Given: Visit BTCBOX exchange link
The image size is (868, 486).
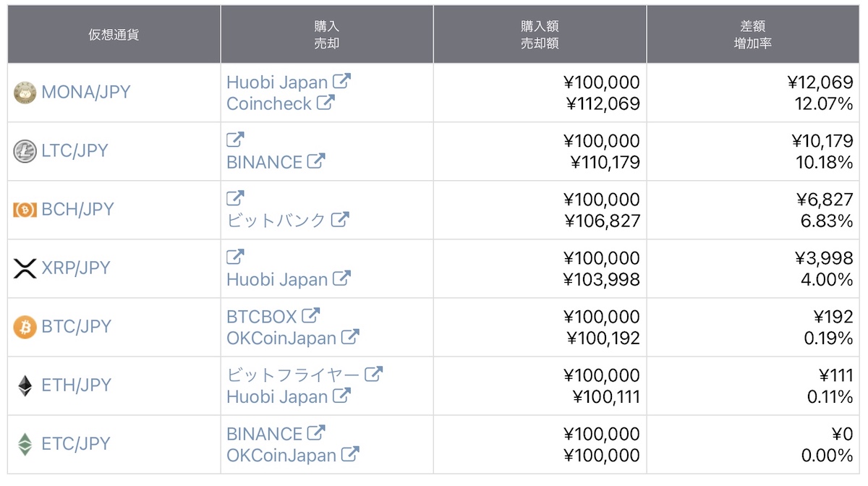Looking at the screenshot, I should (x=262, y=316).
